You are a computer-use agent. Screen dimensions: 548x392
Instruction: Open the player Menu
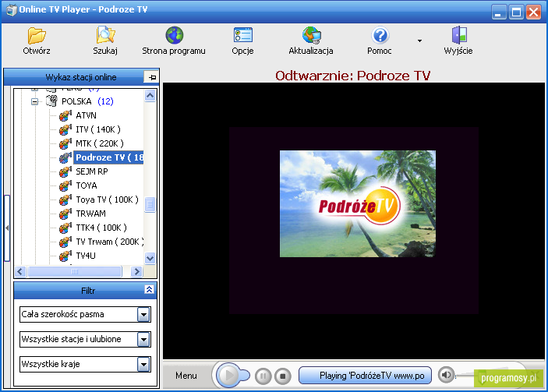[x=186, y=376]
